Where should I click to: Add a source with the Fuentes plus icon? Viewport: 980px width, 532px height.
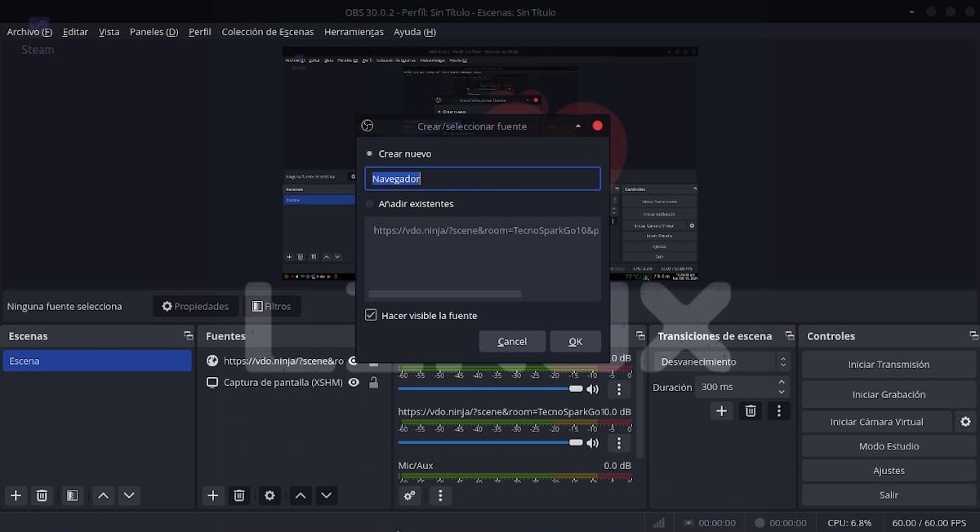(x=213, y=495)
